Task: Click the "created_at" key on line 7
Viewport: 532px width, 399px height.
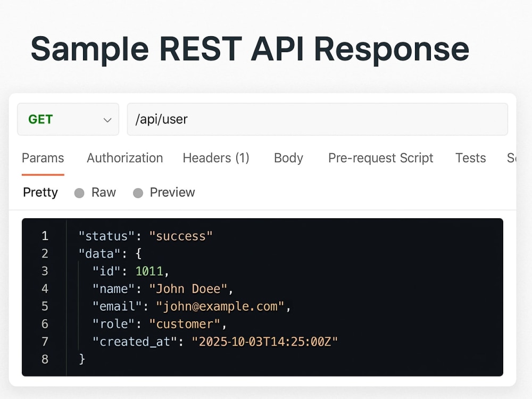Action: tap(135, 342)
